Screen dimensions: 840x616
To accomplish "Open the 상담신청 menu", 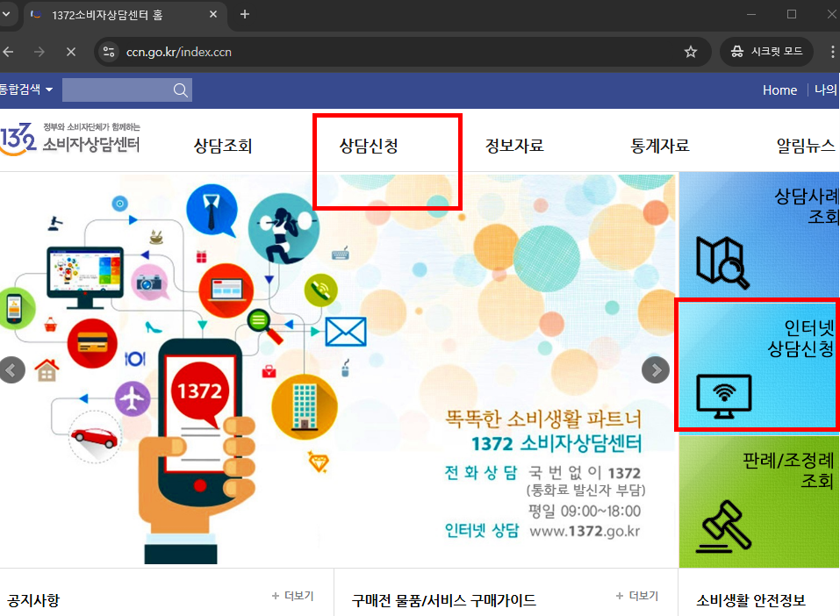I will (369, 146).
